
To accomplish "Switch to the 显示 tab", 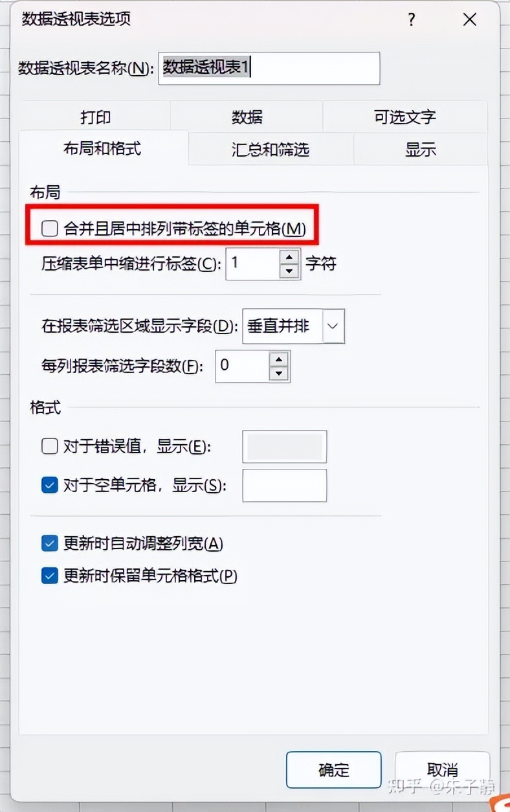I will tap(421, 150).
